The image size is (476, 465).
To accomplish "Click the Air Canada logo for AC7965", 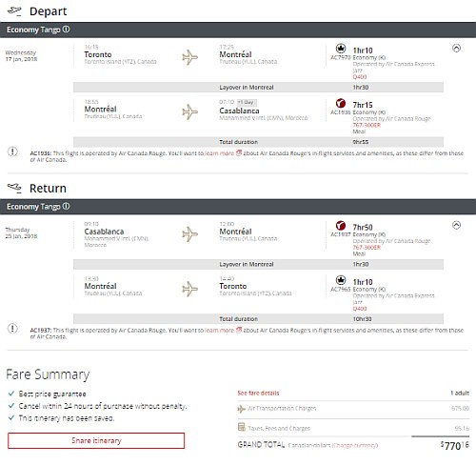I will [341, 280].
